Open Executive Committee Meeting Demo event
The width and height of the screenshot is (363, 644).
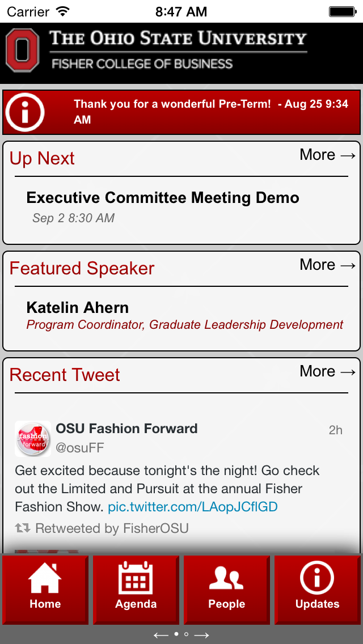[163, 198]
